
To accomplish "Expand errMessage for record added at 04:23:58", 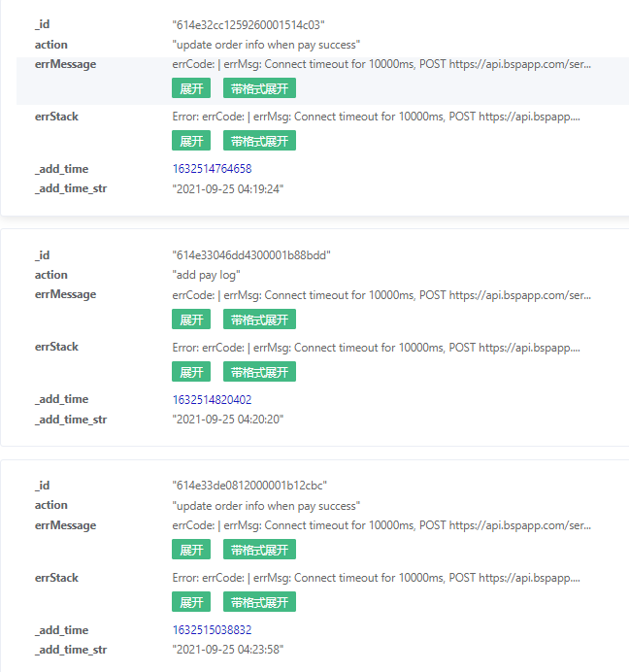I will (x=191, y=550).
